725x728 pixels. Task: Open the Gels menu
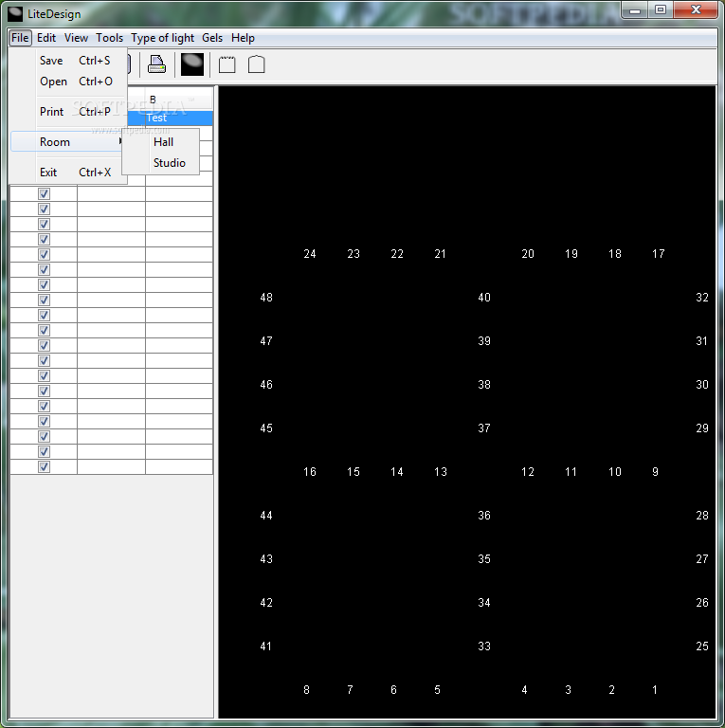click(x=212, y=38)
